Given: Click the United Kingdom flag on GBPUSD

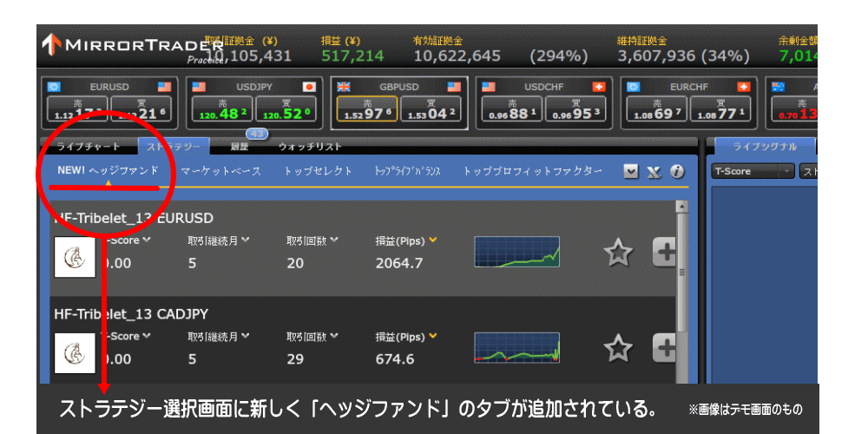Looking at the screenshot, I should point(344,87).
